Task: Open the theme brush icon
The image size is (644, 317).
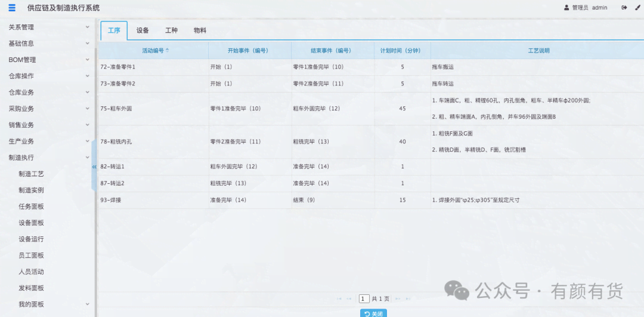Action: 636,8
